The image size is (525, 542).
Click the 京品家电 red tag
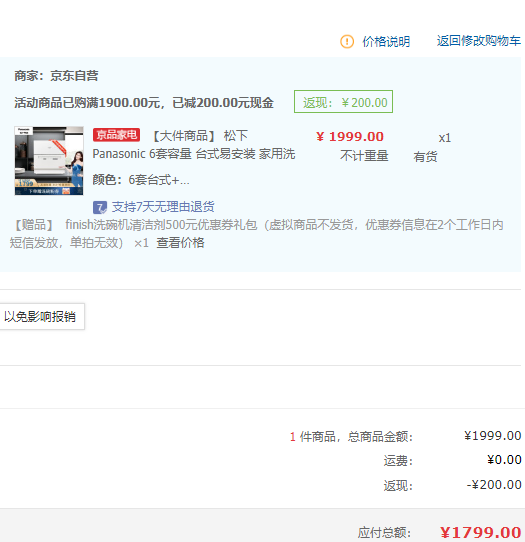click(116, 135)
